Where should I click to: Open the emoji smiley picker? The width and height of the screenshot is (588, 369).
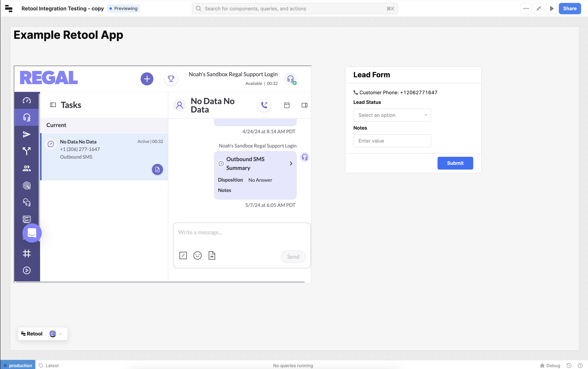coord(197,256)
